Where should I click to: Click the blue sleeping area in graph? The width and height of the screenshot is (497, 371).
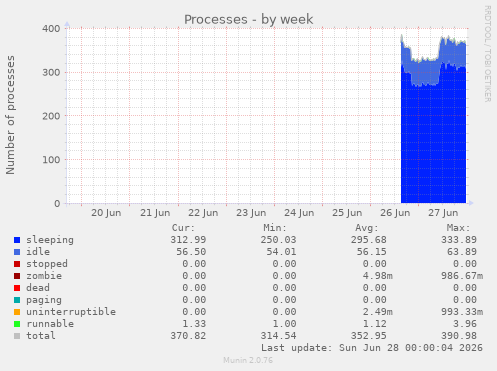pos(433,143)
